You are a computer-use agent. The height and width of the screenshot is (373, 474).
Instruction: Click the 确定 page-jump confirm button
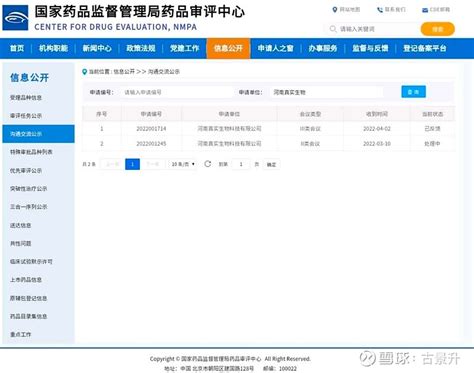[x=271, y=164]
